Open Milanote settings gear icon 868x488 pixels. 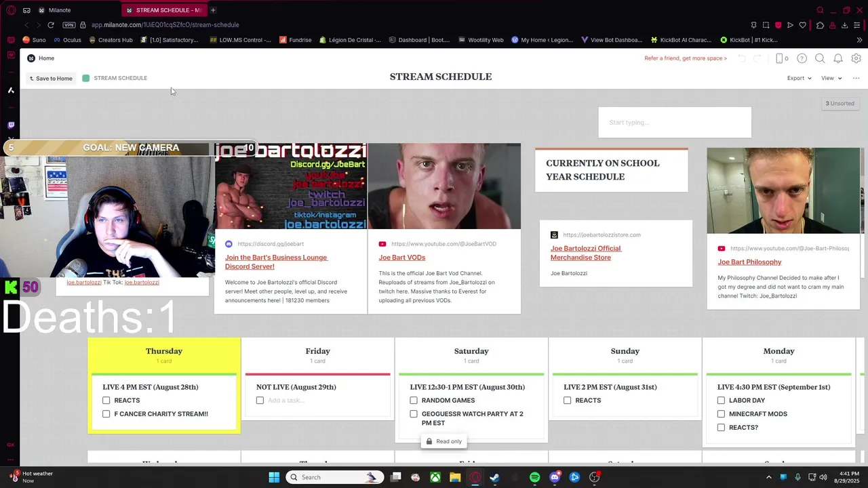tap(856, 58)
